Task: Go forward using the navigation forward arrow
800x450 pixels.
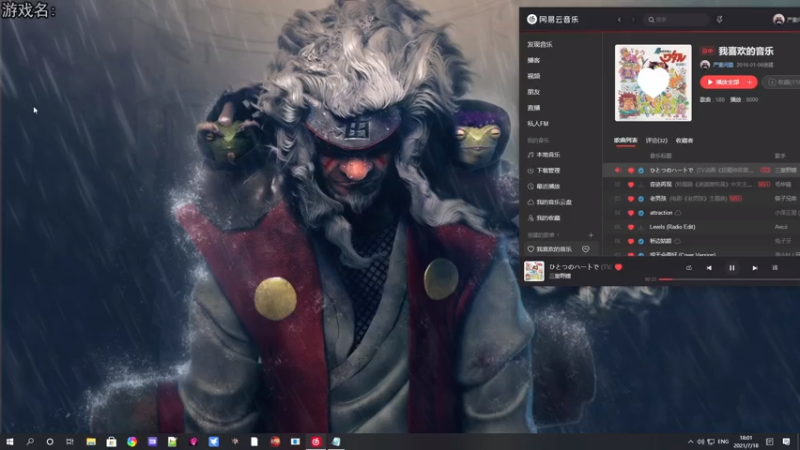Action: (x=633, y=19)
